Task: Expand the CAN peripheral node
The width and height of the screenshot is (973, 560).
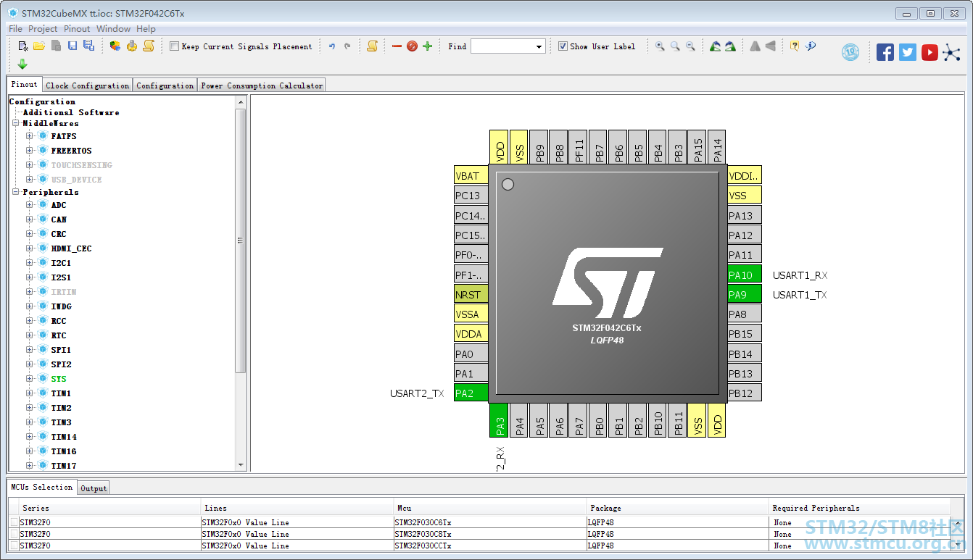Action: (30, 220)
